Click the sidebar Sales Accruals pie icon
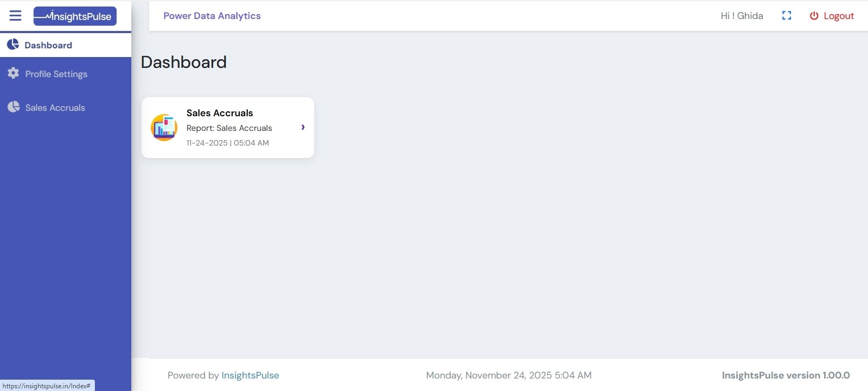This screenshot has height=391, width=868. click(x=14, y=107)
